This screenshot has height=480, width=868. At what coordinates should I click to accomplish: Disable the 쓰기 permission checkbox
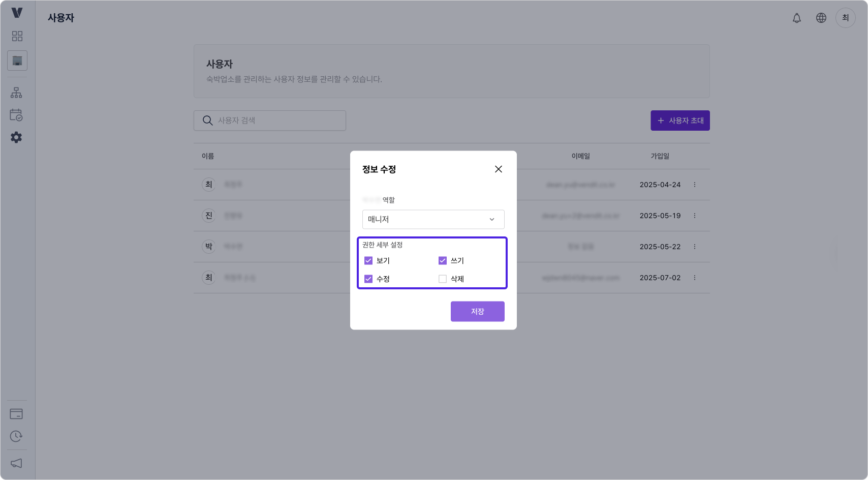pyautogui.click(x=442, y=260)
